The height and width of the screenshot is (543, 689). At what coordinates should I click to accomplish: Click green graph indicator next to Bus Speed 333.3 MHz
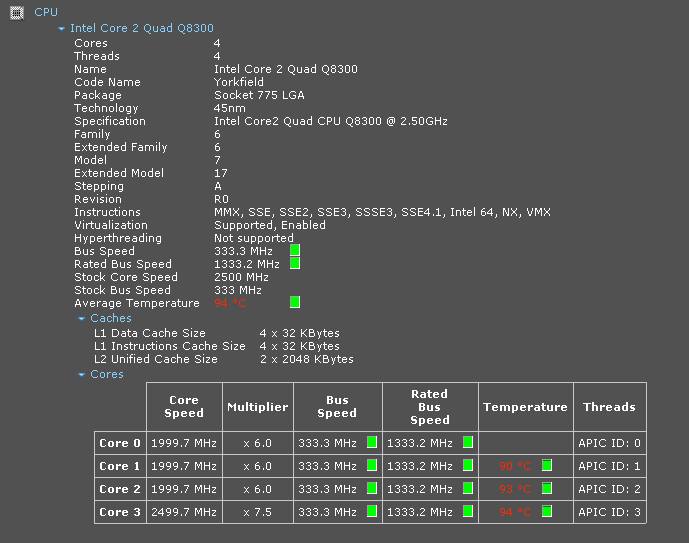coord(295,250)
